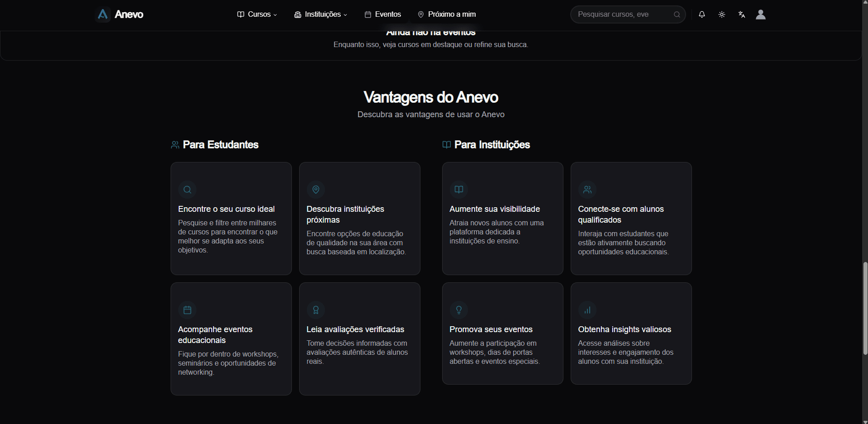Click the Anevo logo to go home
This screenshot has width=868, height=424.
coord(119,14)
